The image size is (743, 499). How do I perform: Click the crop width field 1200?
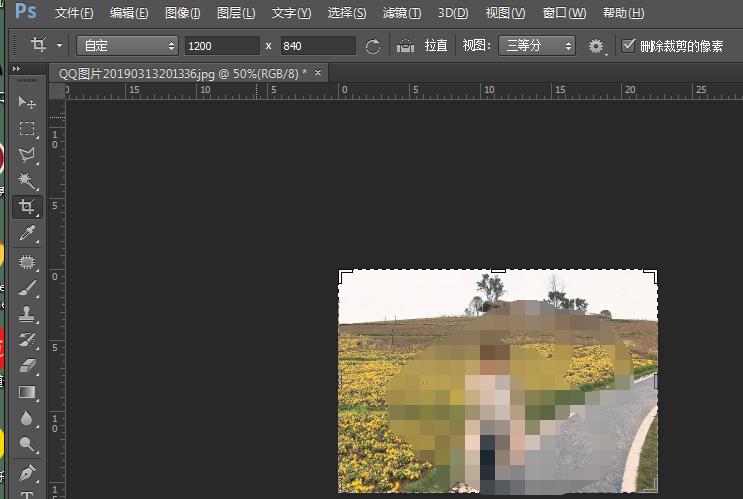(x=222, y=46)
